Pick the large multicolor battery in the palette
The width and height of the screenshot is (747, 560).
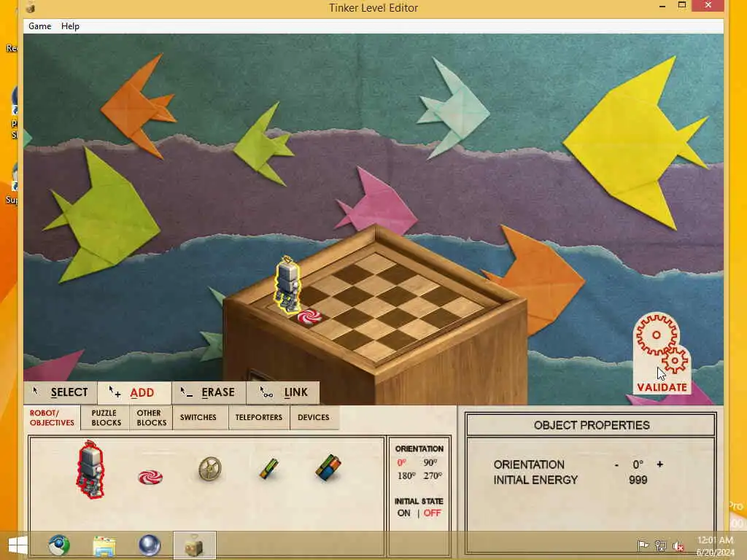pyautogui.click(x=328, y=467)
